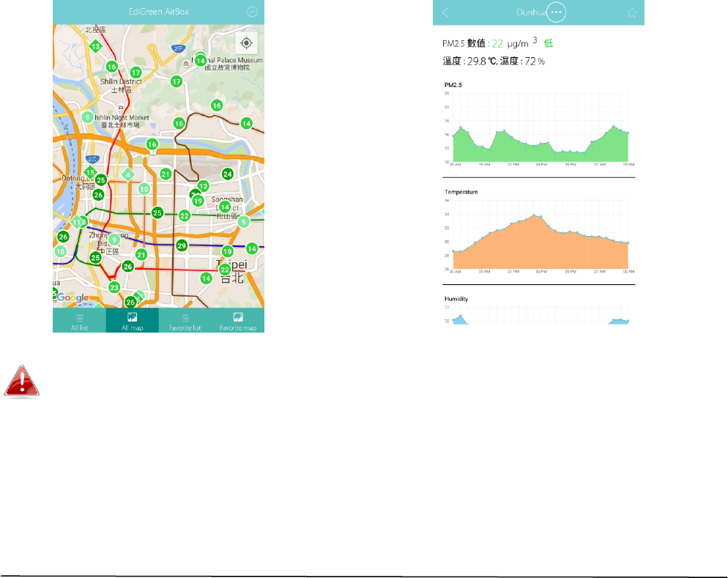Screen dimensions: 728x578
Task: Select the All map tab
Action: point(133,322)
